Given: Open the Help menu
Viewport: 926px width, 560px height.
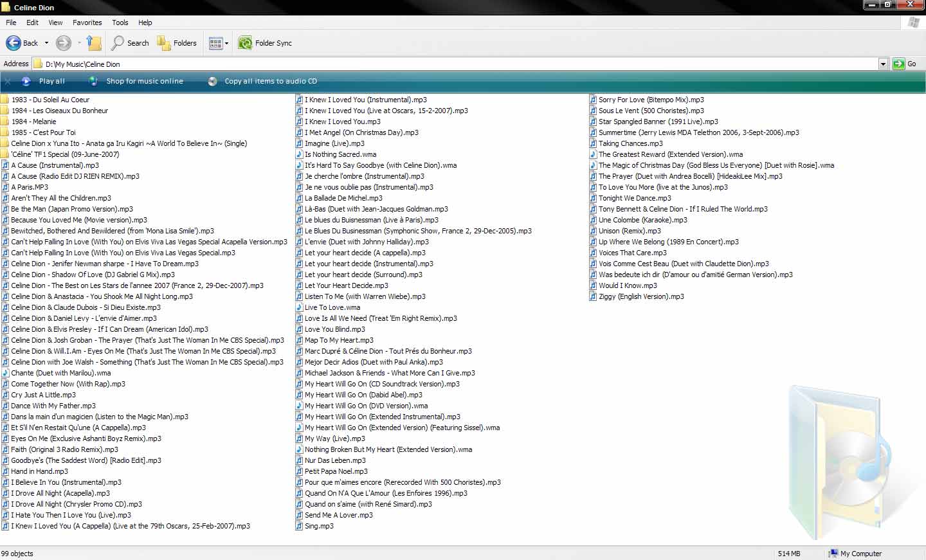Looking at the screenshot, I should pos(145,23).
